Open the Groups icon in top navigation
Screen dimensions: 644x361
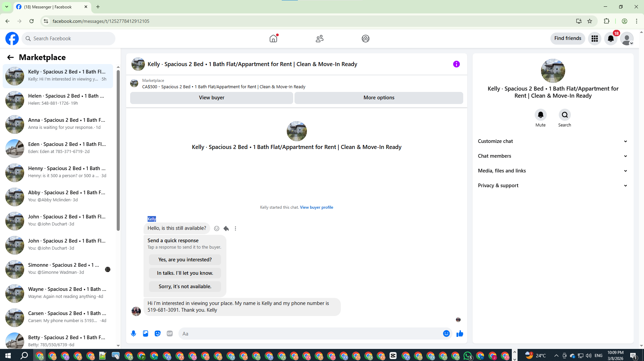366,39
